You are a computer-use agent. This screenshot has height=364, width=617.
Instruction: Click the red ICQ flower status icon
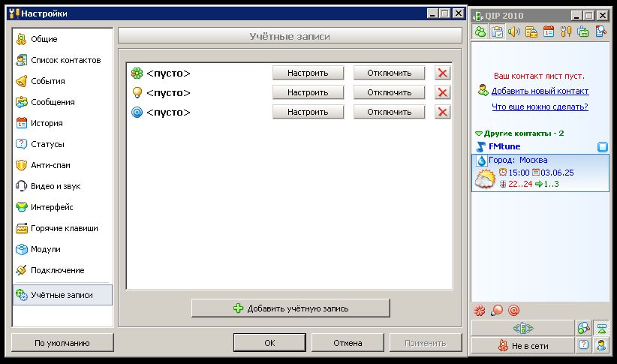point(480,310)
